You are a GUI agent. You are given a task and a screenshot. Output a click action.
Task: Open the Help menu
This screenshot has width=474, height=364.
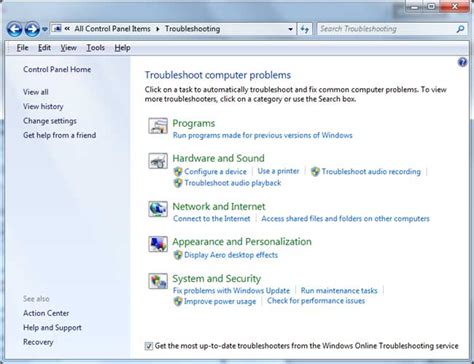point(122,48)
